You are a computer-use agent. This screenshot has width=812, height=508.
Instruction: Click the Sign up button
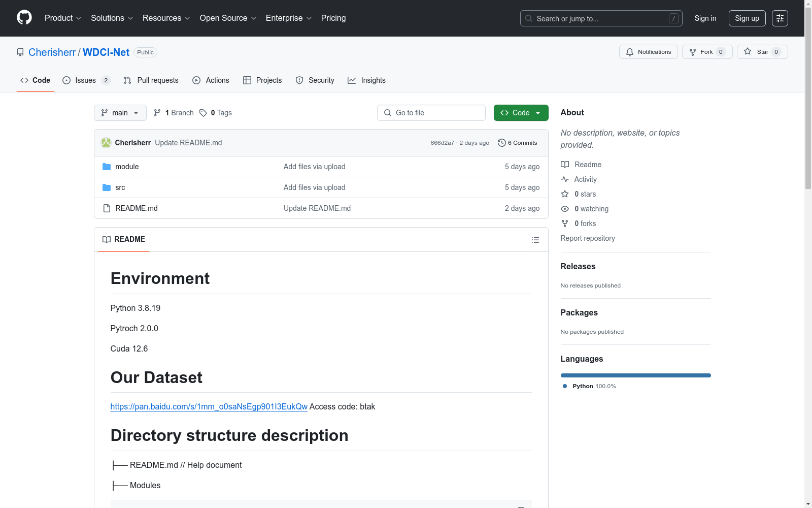click(x=747, y=18)
